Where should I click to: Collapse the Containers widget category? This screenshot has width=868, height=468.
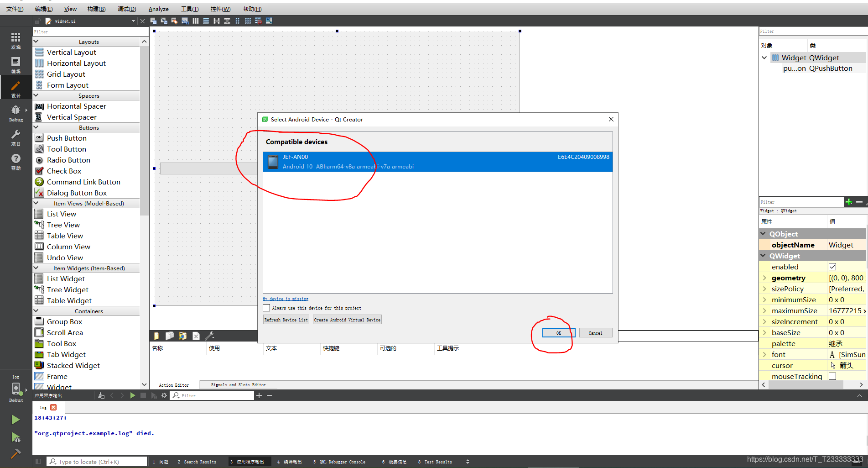point(36,311)
